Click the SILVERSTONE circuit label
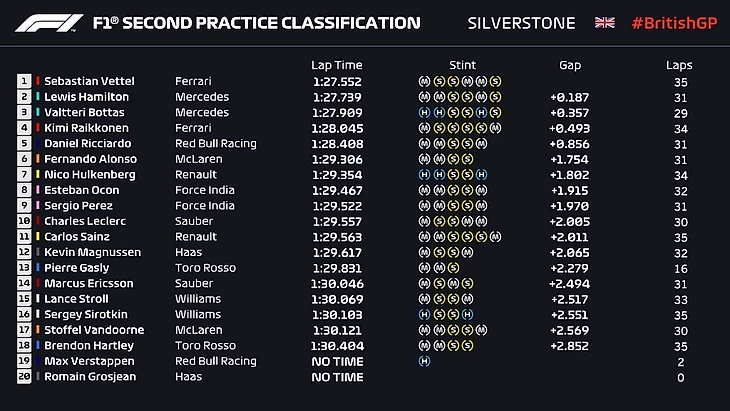730x411 pixels. pos(522,23)
